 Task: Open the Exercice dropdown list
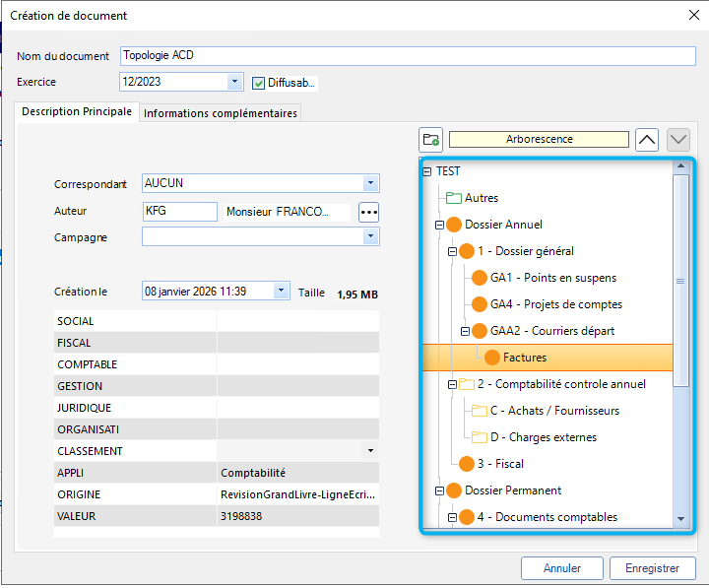click(234, 82)
